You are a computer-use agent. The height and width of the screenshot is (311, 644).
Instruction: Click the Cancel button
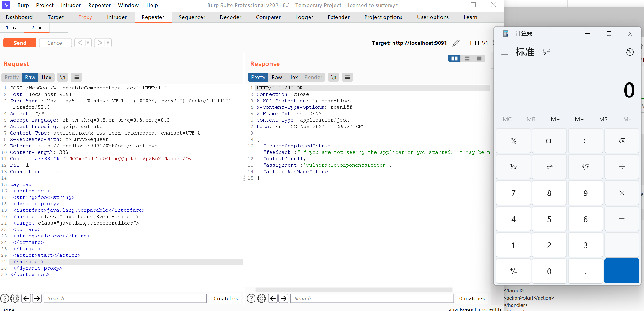[56, 43]
